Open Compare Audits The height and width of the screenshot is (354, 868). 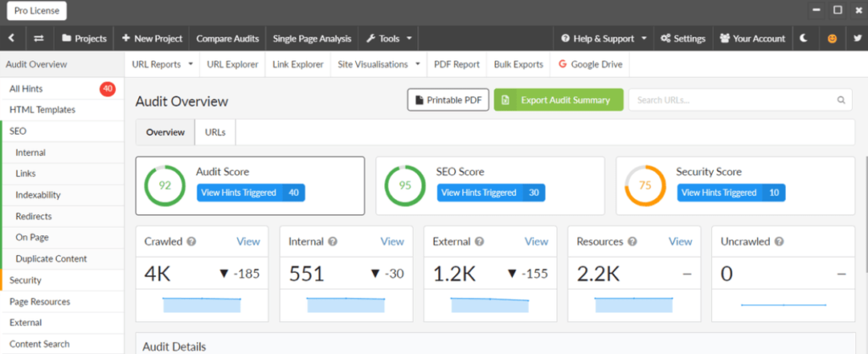coord(227,38)
